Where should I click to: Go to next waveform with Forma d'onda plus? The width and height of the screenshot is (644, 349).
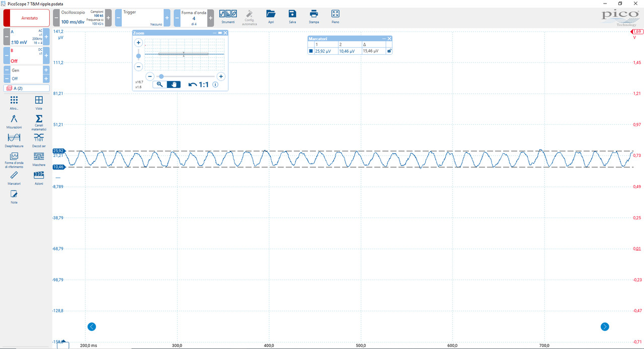click(210, 18)
